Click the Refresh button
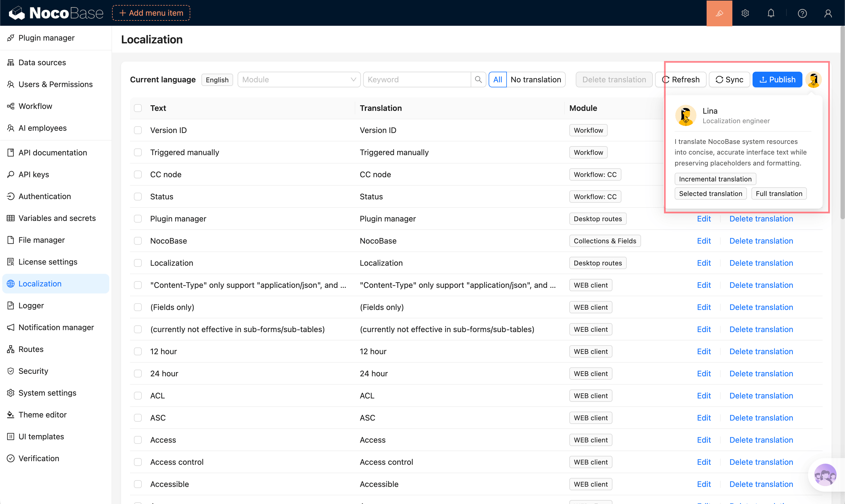 (x=681, y=80)
